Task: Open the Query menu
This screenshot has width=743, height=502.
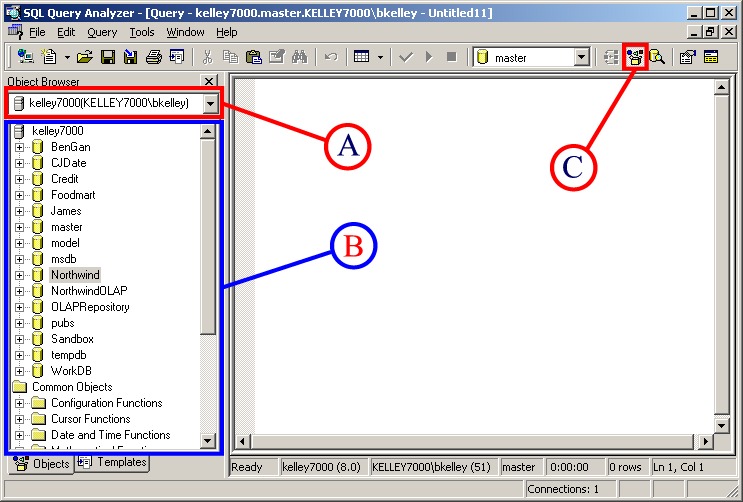Action: (x=102, y=32)
